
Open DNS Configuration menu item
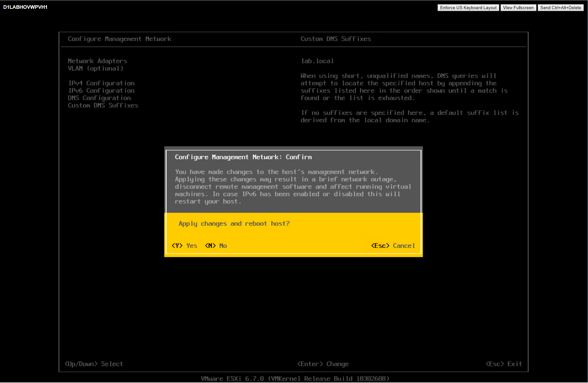click(99, 98)
